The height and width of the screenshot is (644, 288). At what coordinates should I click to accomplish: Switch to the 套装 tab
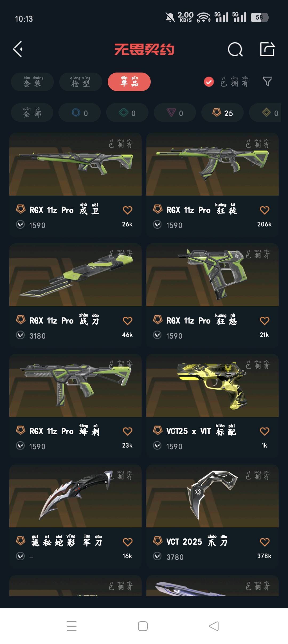pyautogui.click(x=32, y=82)
